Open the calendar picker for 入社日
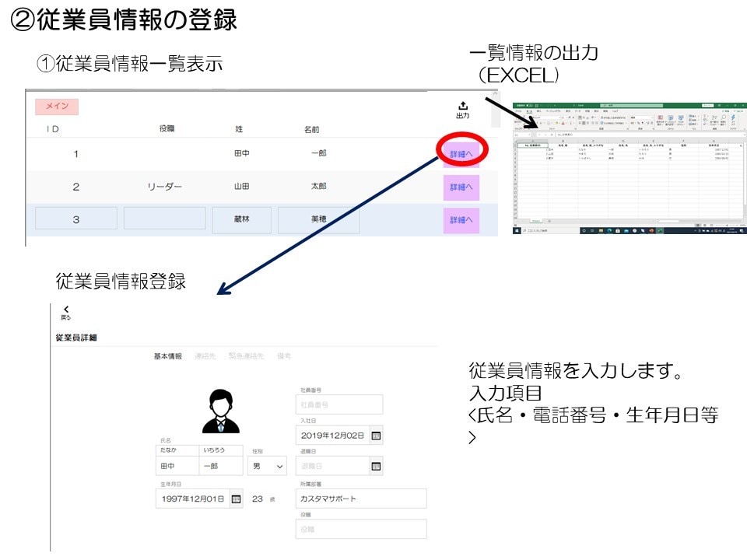Viewport: 747px width, 560px height. (x=376, y=436)
